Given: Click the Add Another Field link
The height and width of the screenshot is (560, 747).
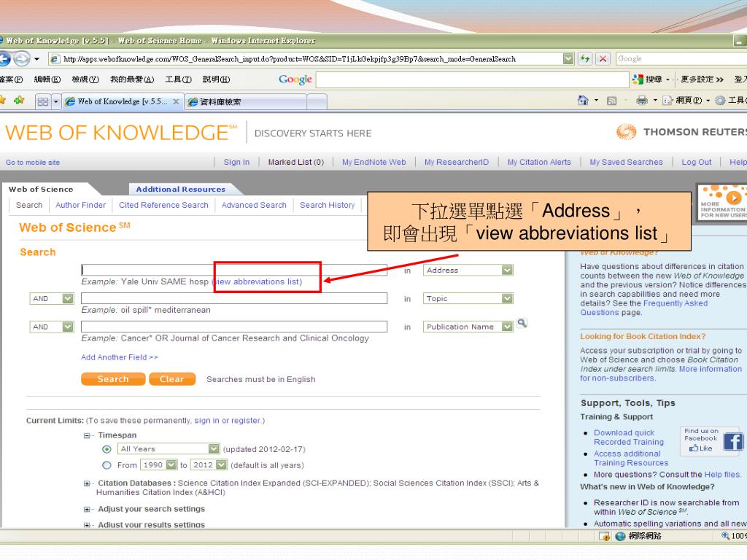Looking at the screenshot, I should pyautogui.click(x=119, y=357).
